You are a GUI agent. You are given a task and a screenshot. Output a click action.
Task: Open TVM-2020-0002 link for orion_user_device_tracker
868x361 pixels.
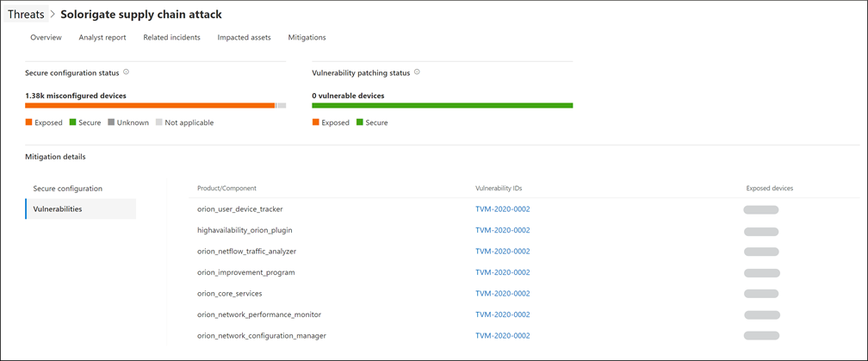click(502, 209)
